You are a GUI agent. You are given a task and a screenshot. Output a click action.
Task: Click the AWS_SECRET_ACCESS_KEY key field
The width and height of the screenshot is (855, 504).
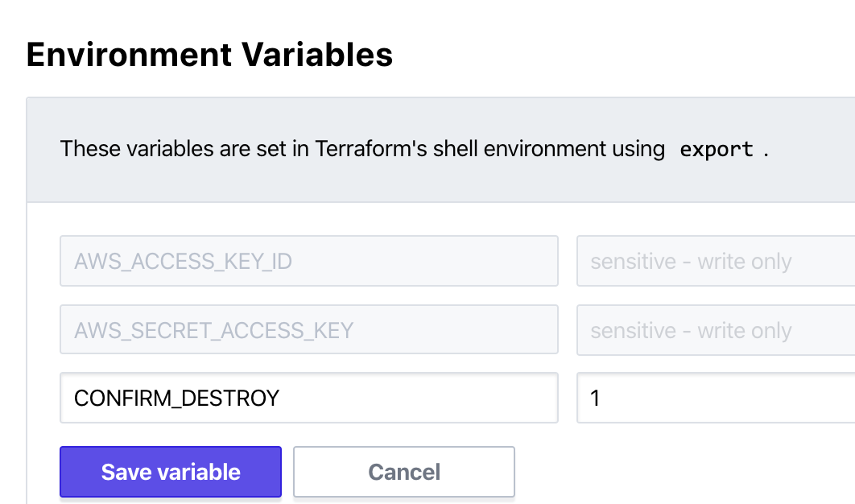pyautogui.click(x=308, y=329)
